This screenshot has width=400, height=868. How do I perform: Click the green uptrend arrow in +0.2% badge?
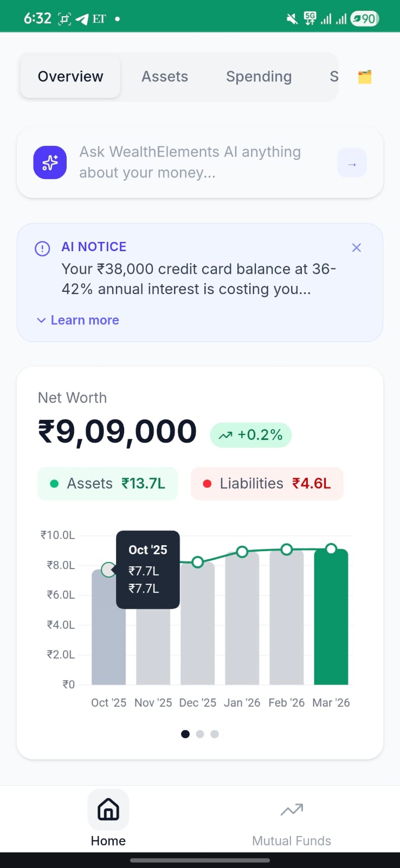click(x=226, y=435)
